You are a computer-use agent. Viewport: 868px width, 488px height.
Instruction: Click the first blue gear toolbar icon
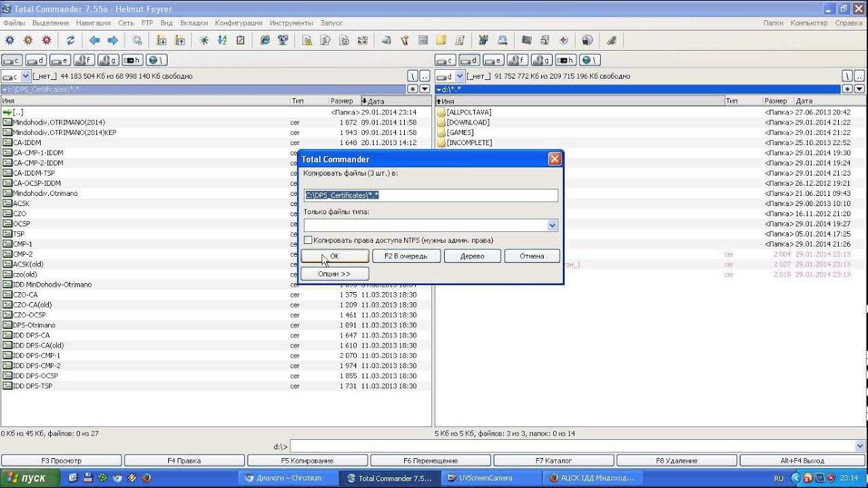coord(9,40)
